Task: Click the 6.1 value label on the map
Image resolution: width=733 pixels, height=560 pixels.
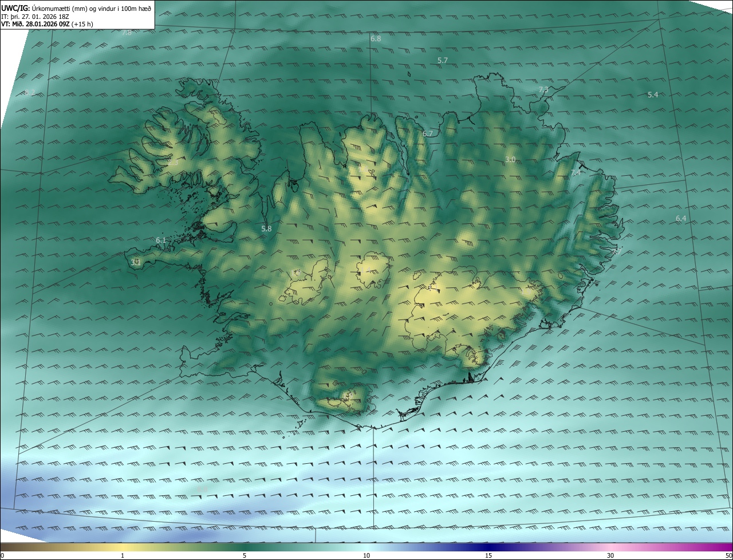Action: (161, 240)
